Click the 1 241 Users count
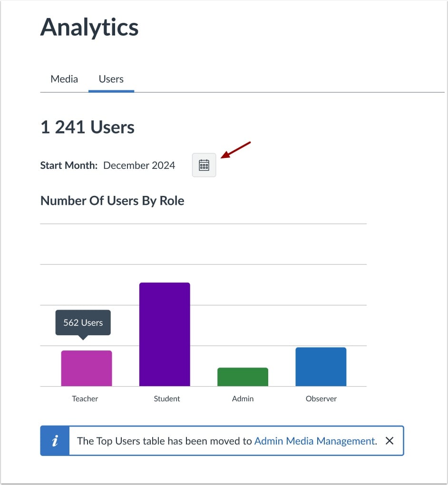The image size is (448, 485). tap(87, 127)
